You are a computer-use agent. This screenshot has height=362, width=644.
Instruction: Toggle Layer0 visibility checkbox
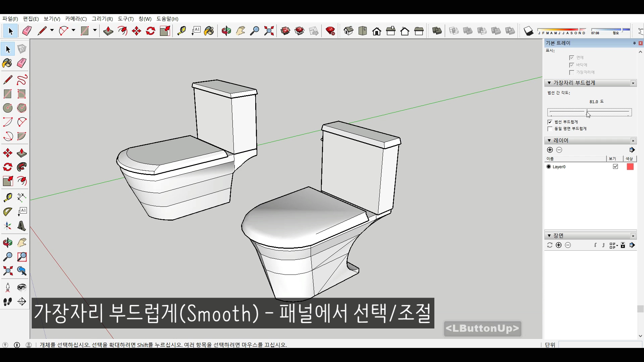[x=615, y=167]
